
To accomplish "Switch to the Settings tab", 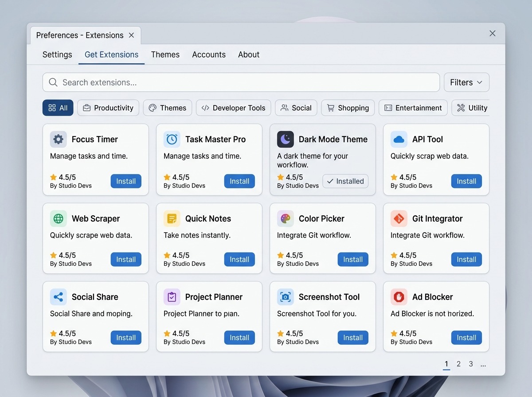I will pyautogui.click(x=57, y=54).
